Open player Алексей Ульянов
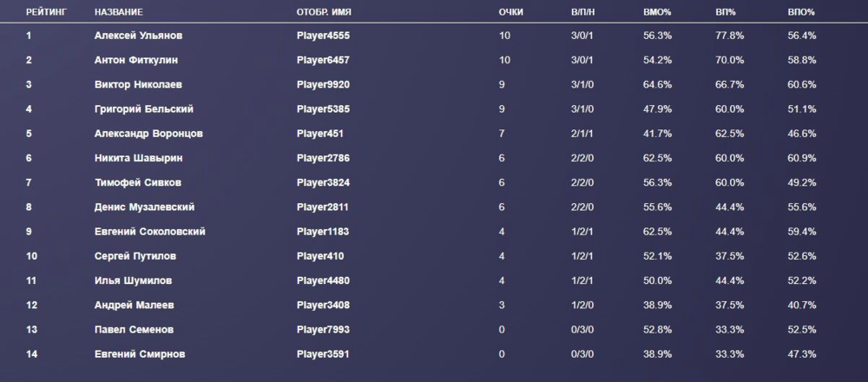 (x=139, y=36)
